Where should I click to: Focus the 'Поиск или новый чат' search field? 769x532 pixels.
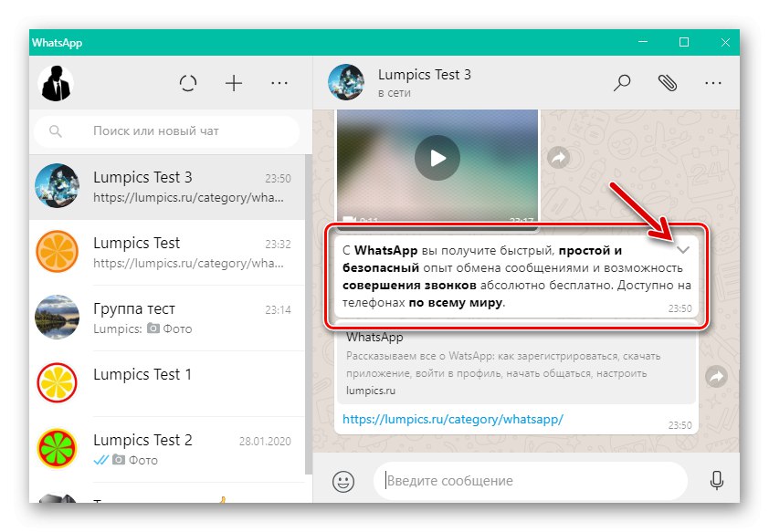pyautogui.click(x=167, y=130)
